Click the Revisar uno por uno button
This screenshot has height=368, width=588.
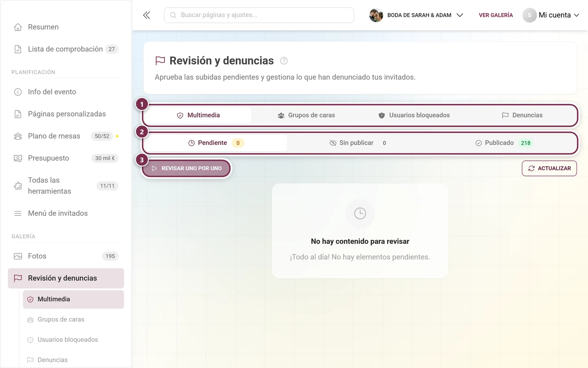(x=187, y=168)
